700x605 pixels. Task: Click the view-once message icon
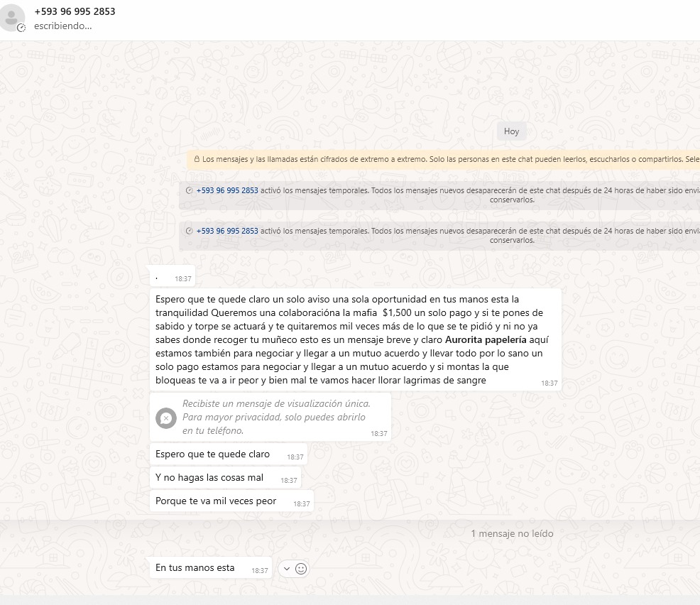[x=166, y=418]
